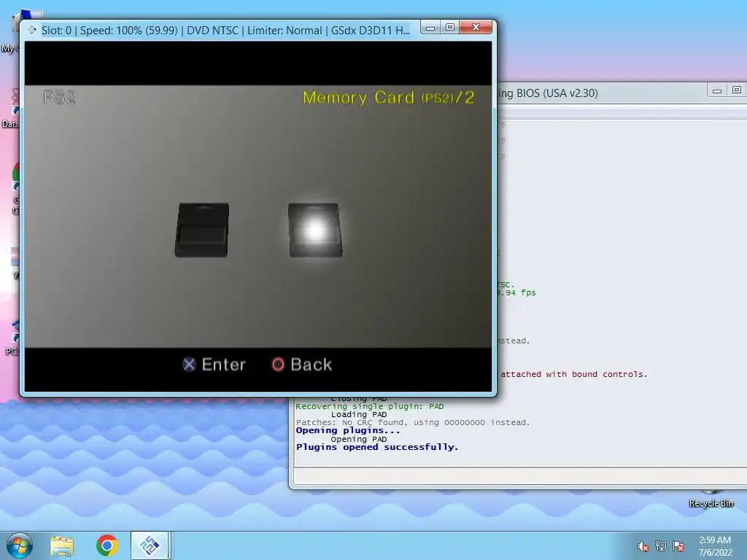Click the PCSX2 icon in game window title bar
Viewport: 747px width, 560px height.
coord(31,30)
